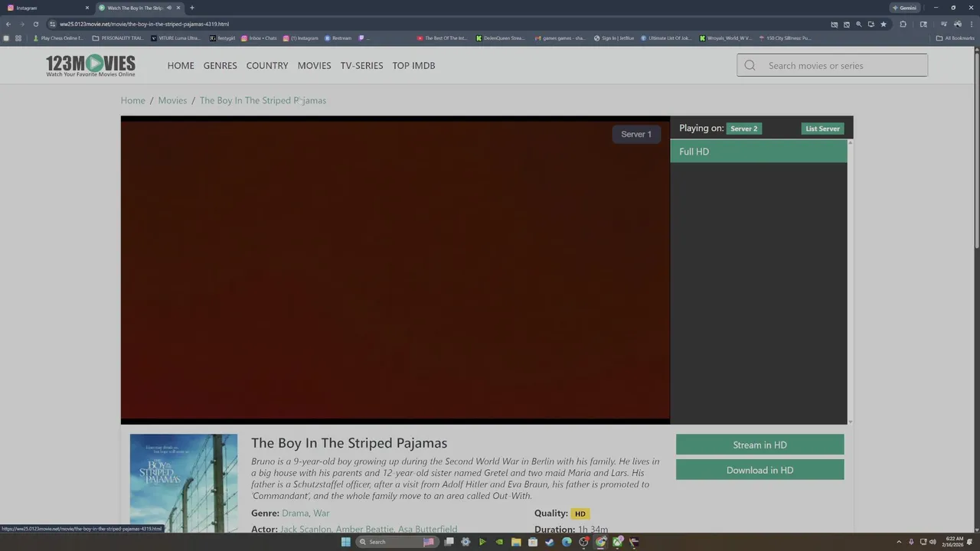Open the media controls icon in Chrome toolbar
The height and width of the screenshot is (551, 980).
(944, 24)
